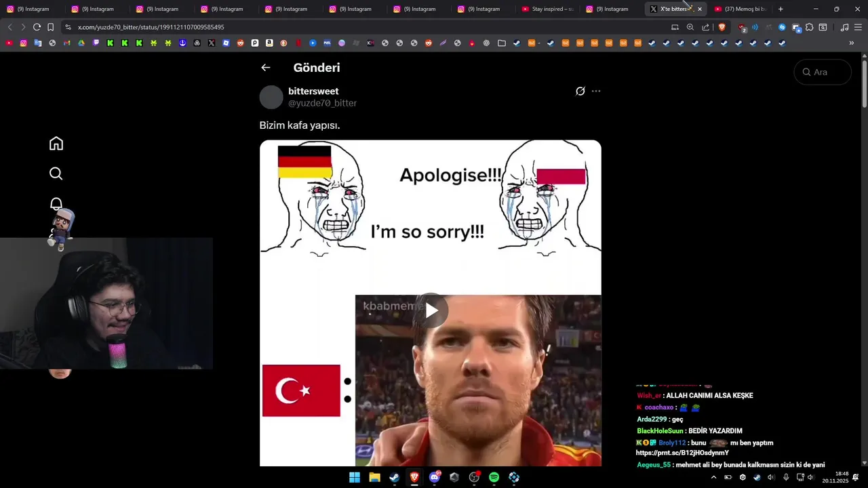Play the embedded video
This screenshot has height=488, width=868.
click(431, 310)
